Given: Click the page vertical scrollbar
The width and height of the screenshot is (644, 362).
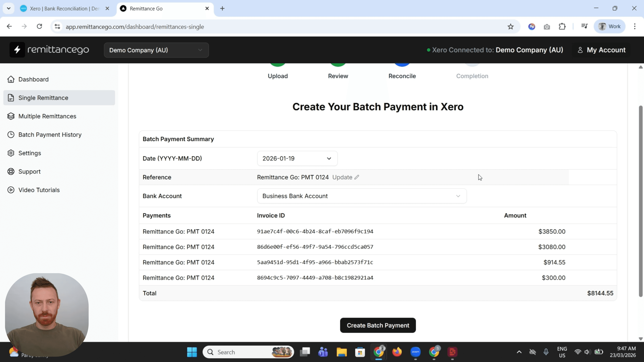Looking at the screenshot, I should 640,201.
